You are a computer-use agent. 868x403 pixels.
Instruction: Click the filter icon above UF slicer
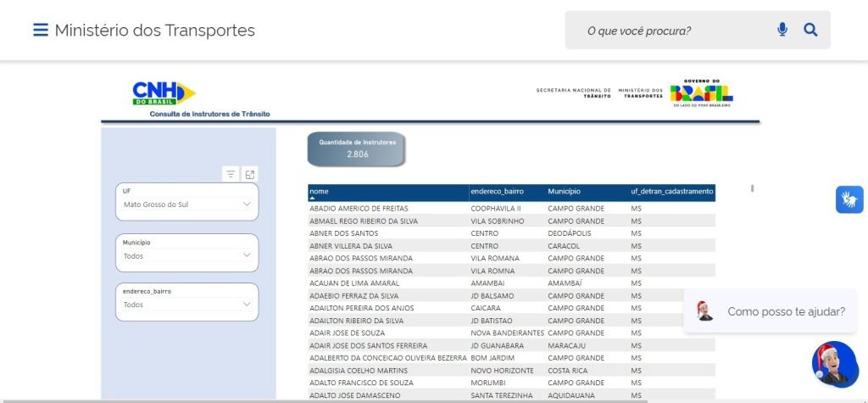tap(231, 174)
